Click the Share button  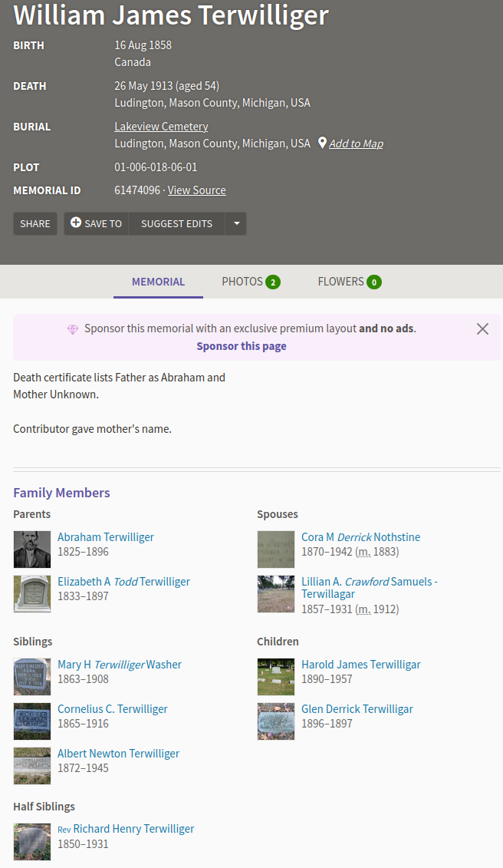click(35, 223)
